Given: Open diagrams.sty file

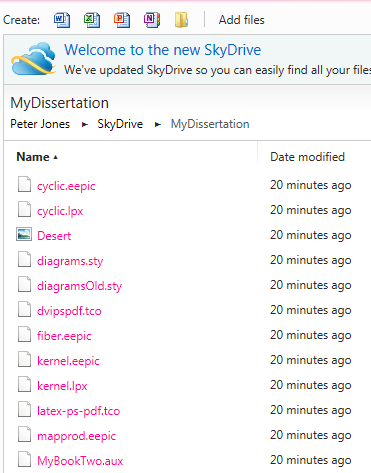Looking at the screenshot, I should click(x=70, y=261).
